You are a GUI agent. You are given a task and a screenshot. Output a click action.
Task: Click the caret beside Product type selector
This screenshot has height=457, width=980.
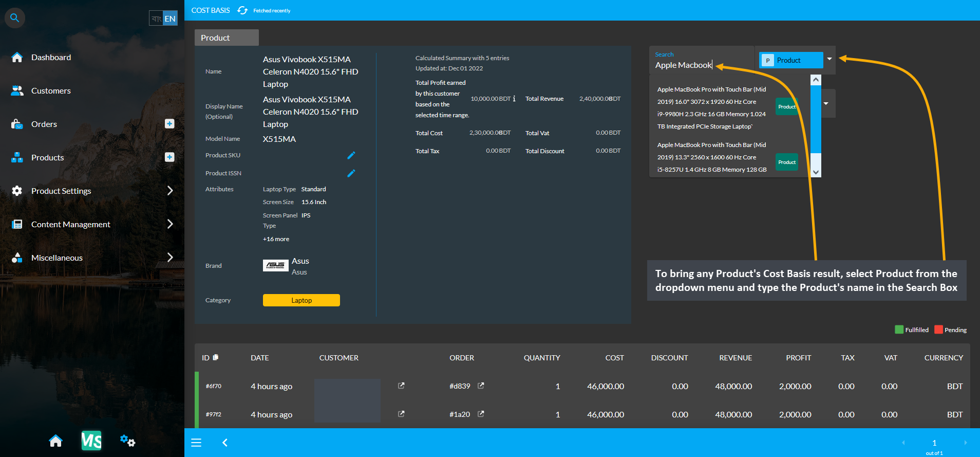830,59
